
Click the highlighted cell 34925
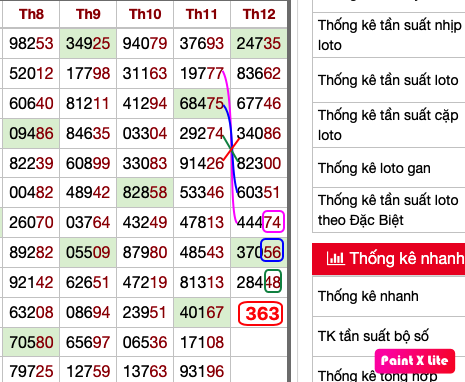88,44
